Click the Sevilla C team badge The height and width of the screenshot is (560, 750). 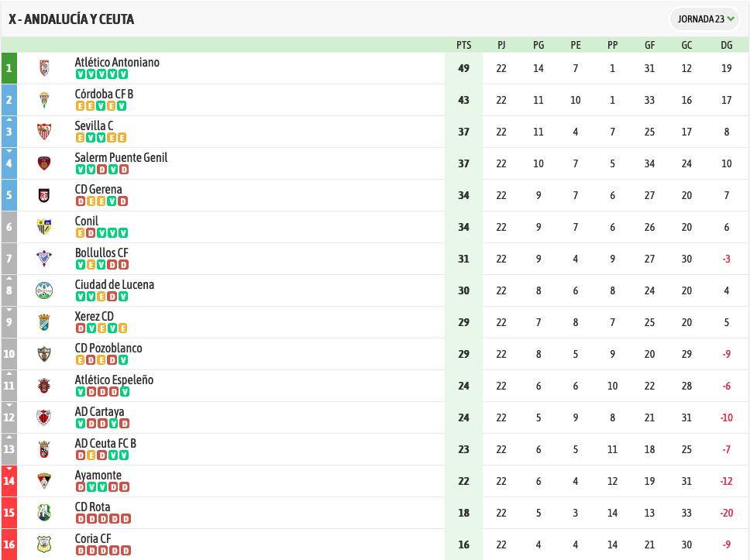pyautogui.click(x=44, y=132)
